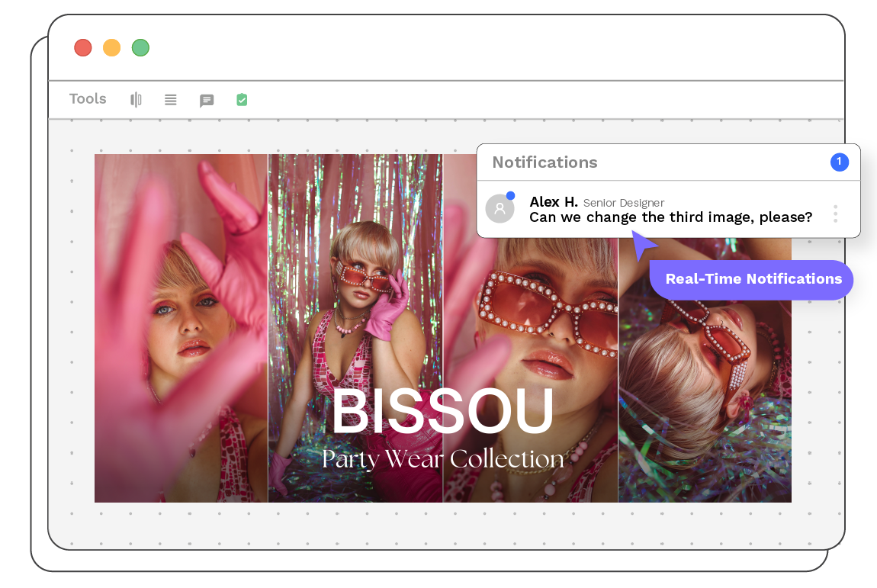Select the Notifications panel header
The image size is (877, 588).
click(545, 162)
